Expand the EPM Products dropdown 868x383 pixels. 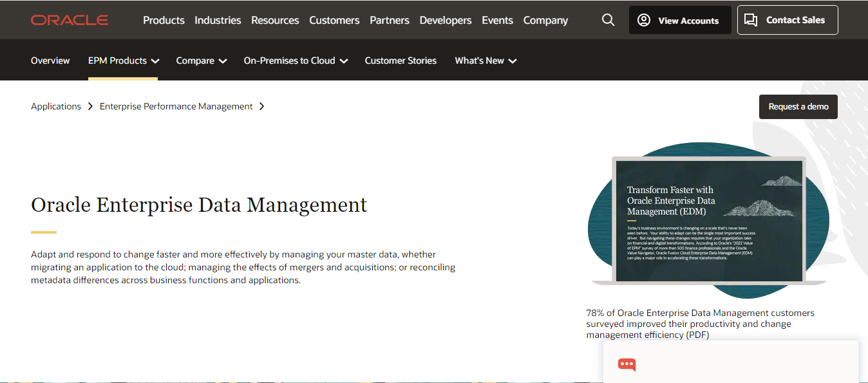pyautogui.click(x=123, y=61)
